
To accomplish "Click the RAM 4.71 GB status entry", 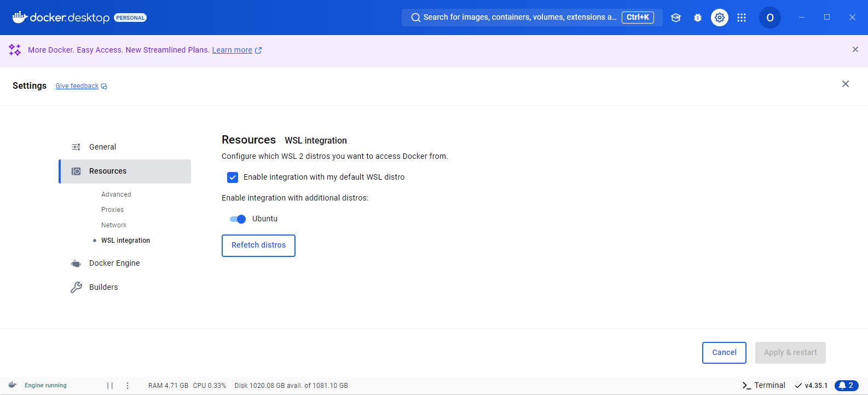I will tap(168, 386).
